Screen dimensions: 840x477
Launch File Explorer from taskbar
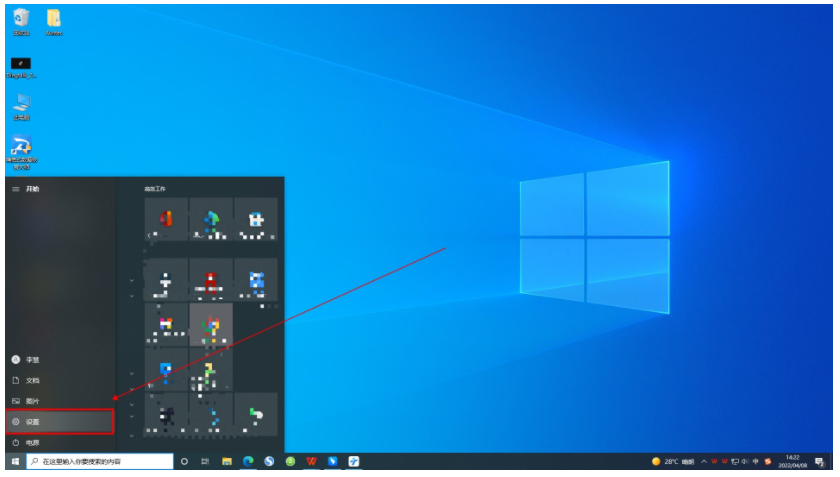pyautogui.click(x=227, y=462)
